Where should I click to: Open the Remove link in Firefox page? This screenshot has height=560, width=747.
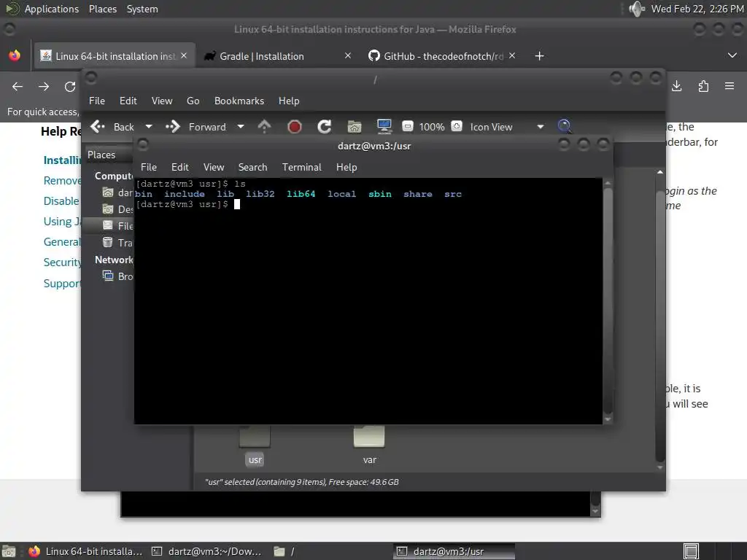pyautogui.click(x=63, y=181)
